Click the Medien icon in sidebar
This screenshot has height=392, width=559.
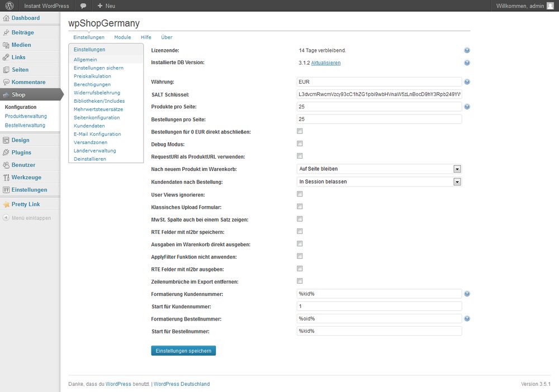point(6,45)
